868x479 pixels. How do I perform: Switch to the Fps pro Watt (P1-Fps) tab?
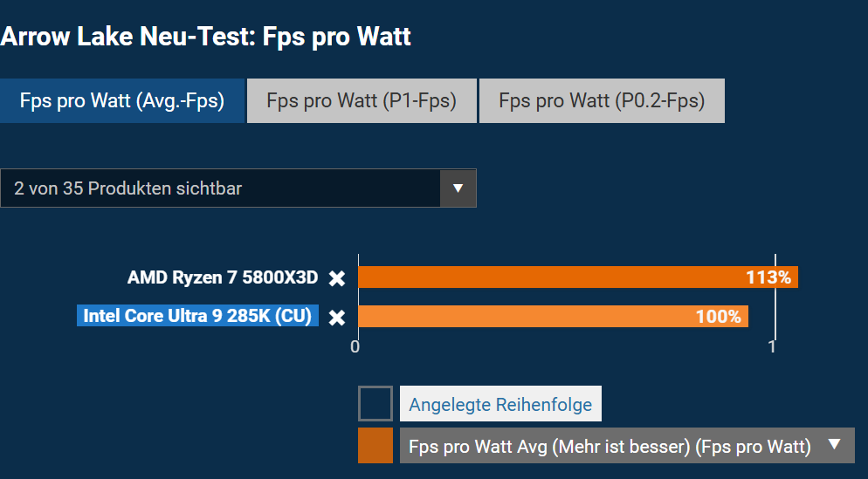[x=362, y=100]
